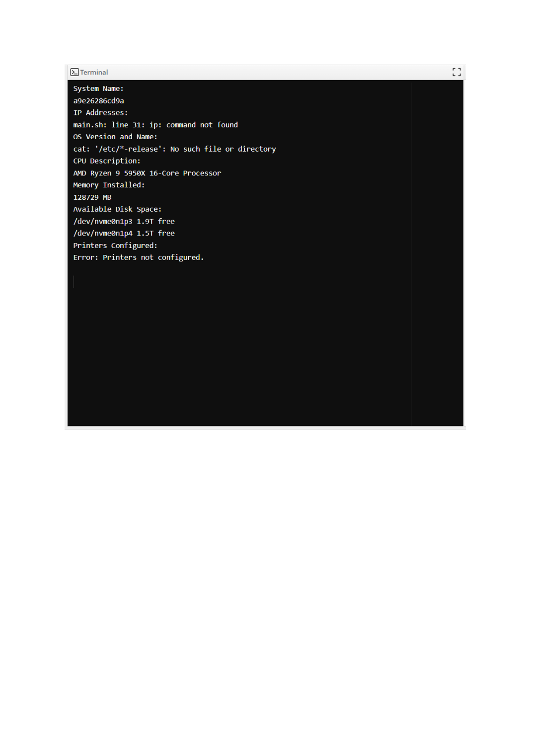Viewport: 534px width, 756px height.
Task: Click the /dev/nvme0n1p3 1.9T free line
Action: coord(124,221)
